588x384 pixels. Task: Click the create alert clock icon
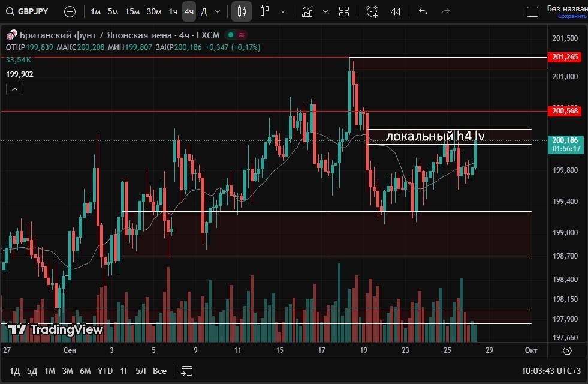coord(372,11)
